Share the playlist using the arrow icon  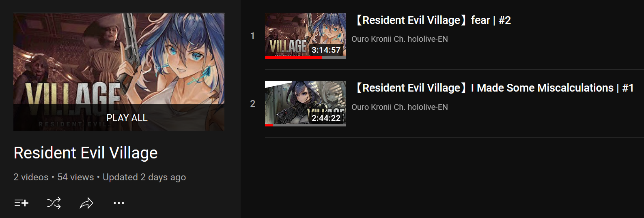[x=86, y=203]
